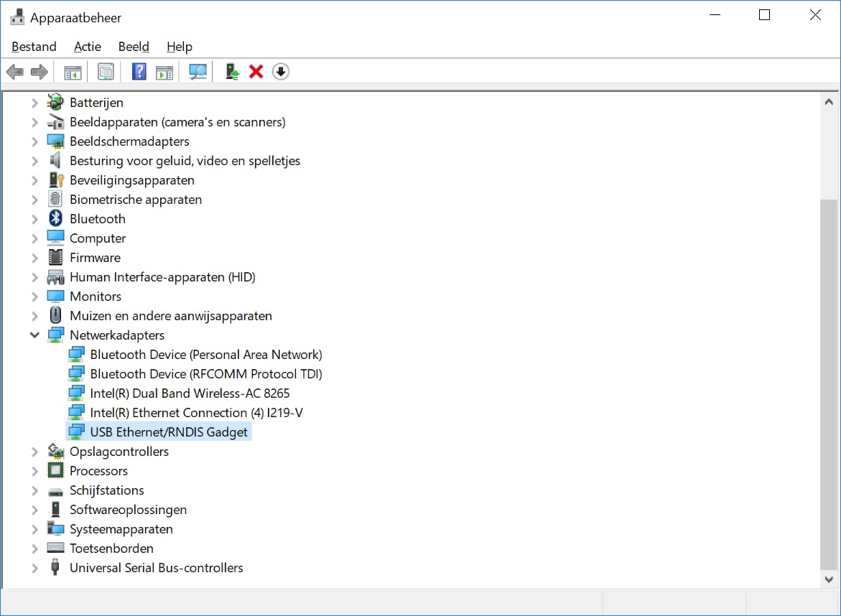Viewport: 841px width, 616px height.
Task: Expand the Batterijen node
Action: pos(34,103)
